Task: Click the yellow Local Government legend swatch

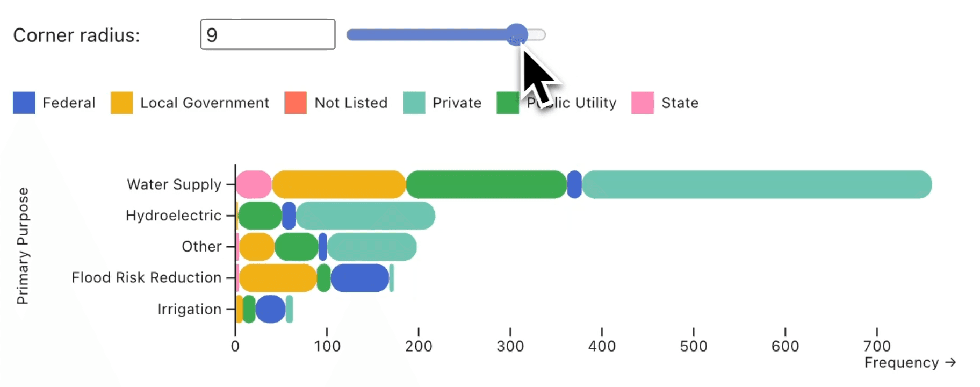Action: [x=121, y=103]
